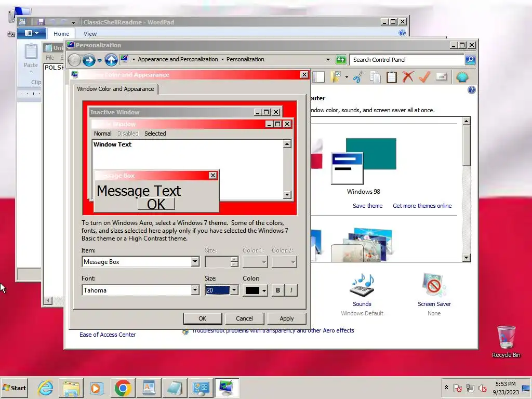Open the File menu in the Notepad window
Screen dimensions: 532x399
click(x=50, y=58)
